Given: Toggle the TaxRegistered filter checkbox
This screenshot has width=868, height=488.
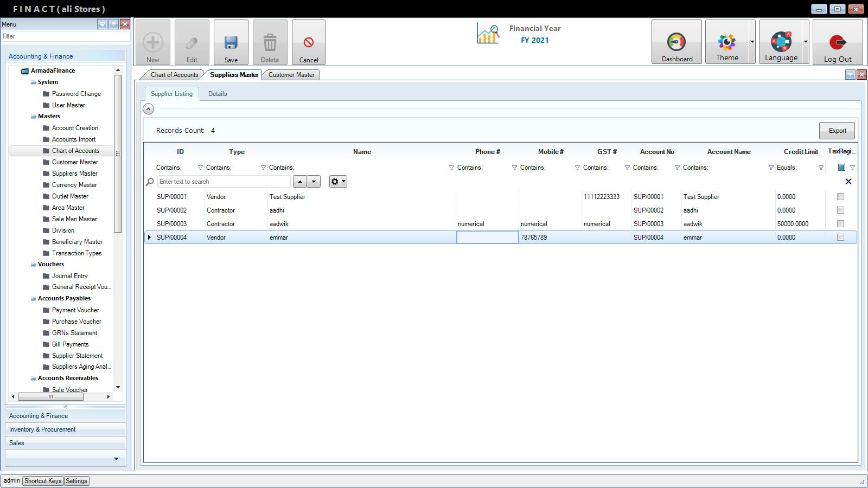Looking at the screenshot, I should pos(841,168).
